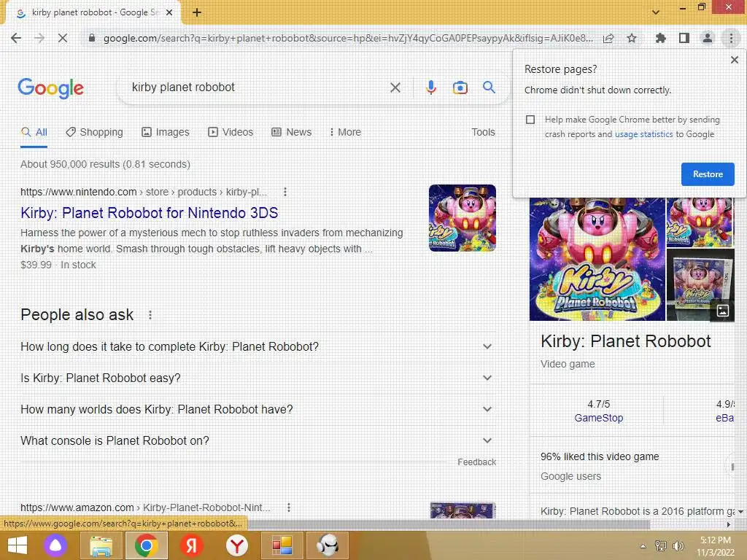Clear the search box with the X
Screen dimensions: 747x560
coord(395,87)
